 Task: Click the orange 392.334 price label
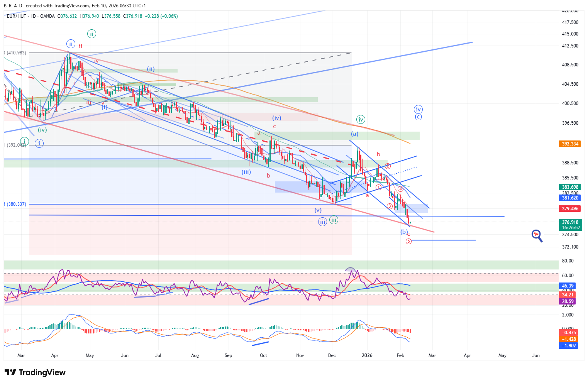pos(570,144)
